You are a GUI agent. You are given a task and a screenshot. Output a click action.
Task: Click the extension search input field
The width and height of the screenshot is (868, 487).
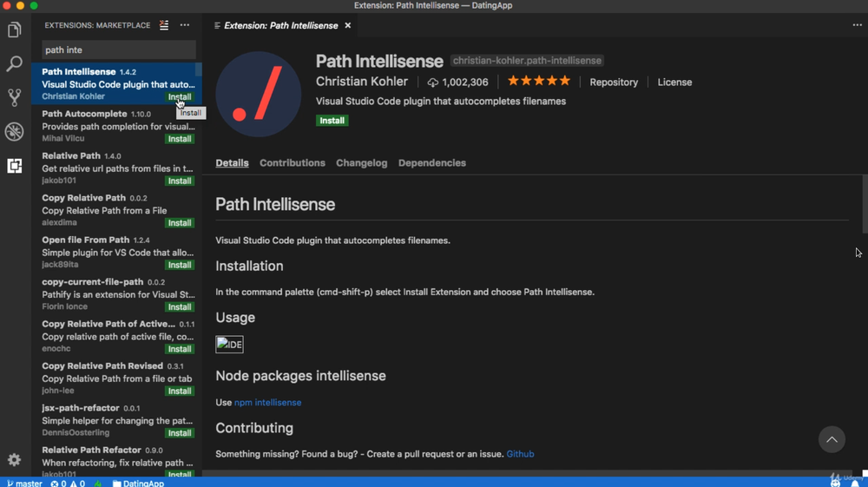click(x=118, y=50)
